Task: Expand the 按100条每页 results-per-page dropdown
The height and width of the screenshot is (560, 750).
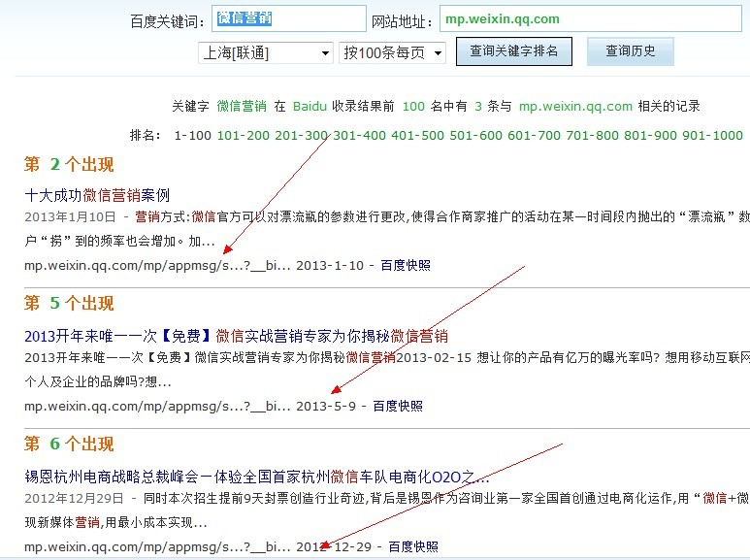Action: [392, 52]
